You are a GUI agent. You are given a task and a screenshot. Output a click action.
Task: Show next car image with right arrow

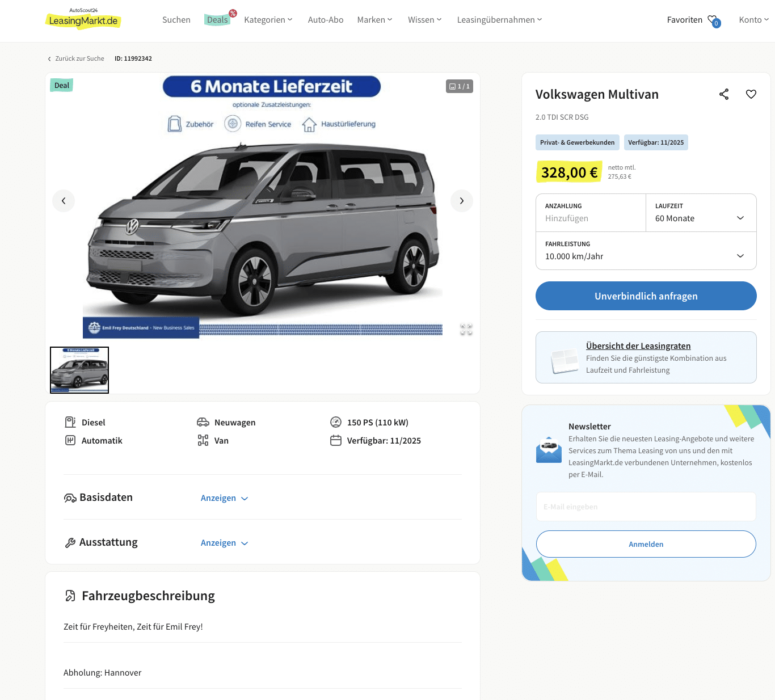pos(462,201)
